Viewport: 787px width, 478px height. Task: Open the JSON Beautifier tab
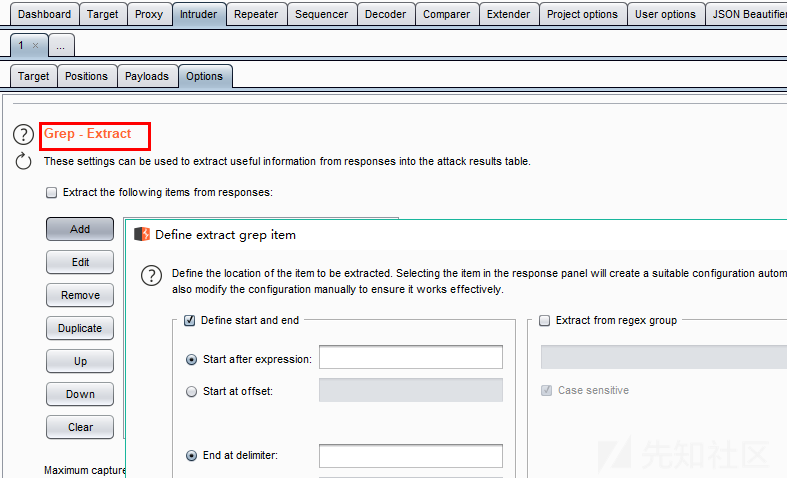pyautogui.click(x=747, y=14)
